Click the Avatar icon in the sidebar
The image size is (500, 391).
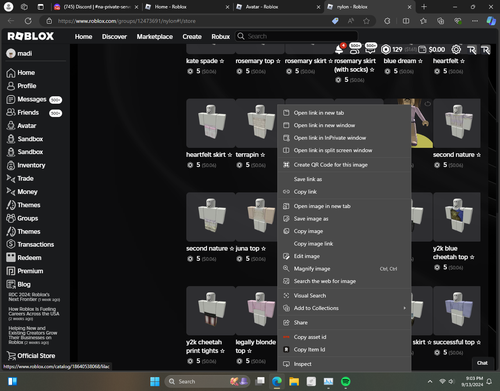pos(11,126)
